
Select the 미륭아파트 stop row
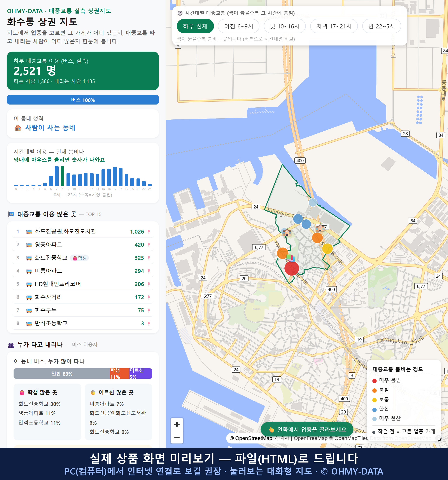83,271
